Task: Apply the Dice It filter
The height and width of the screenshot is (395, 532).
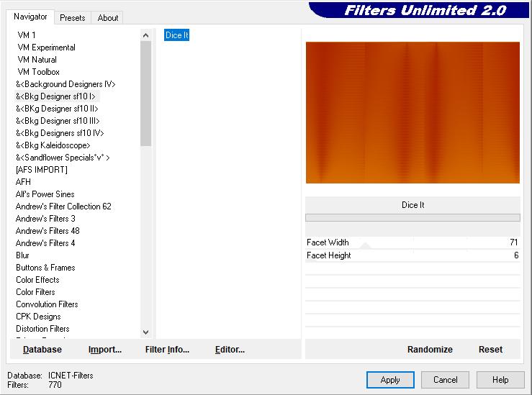Action: (390, 380)
